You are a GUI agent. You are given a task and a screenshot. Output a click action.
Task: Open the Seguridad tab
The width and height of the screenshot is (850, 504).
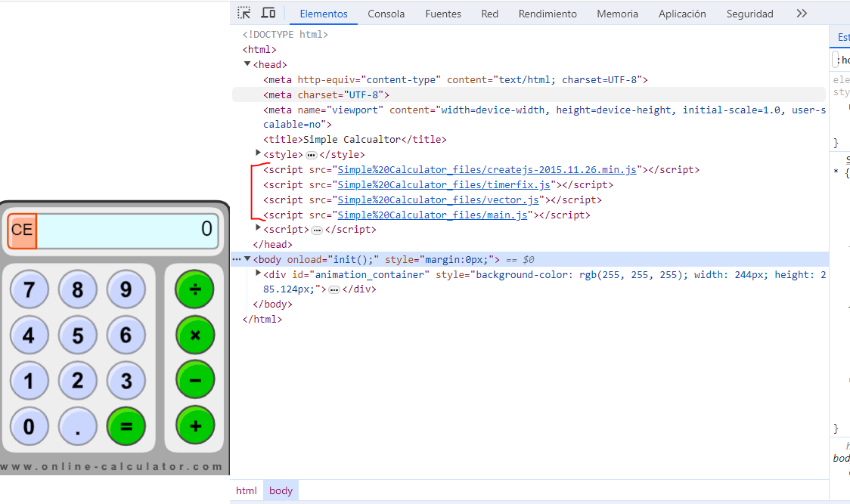(x=749, y=14)
